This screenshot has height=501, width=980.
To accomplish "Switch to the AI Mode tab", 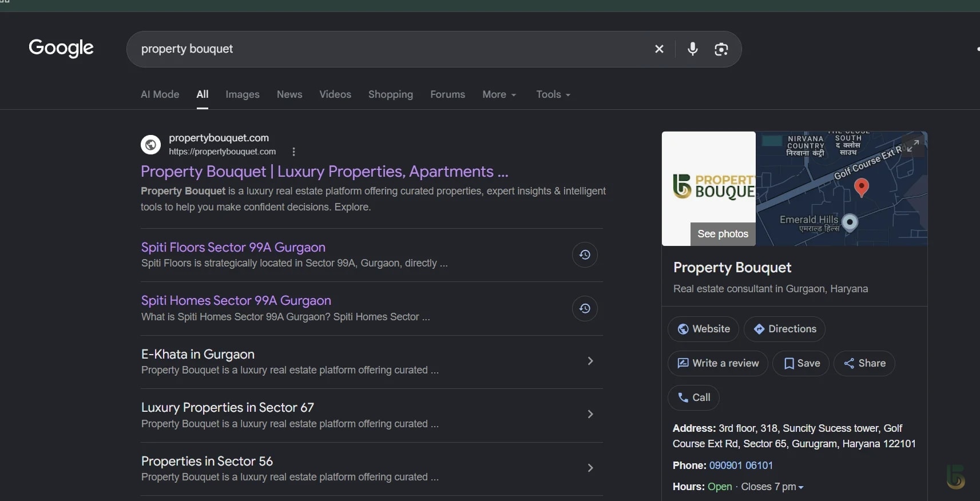I will (160, 94).
